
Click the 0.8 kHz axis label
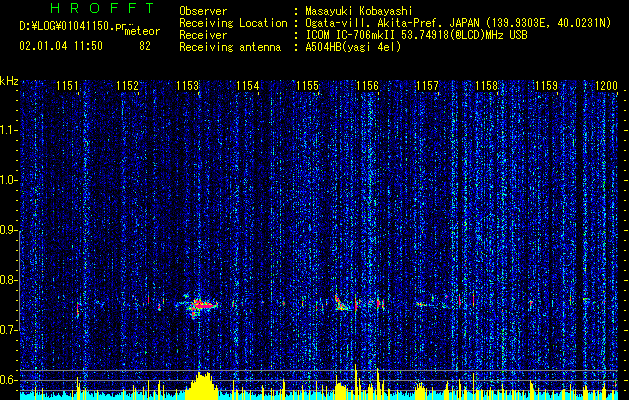(8, 280)
